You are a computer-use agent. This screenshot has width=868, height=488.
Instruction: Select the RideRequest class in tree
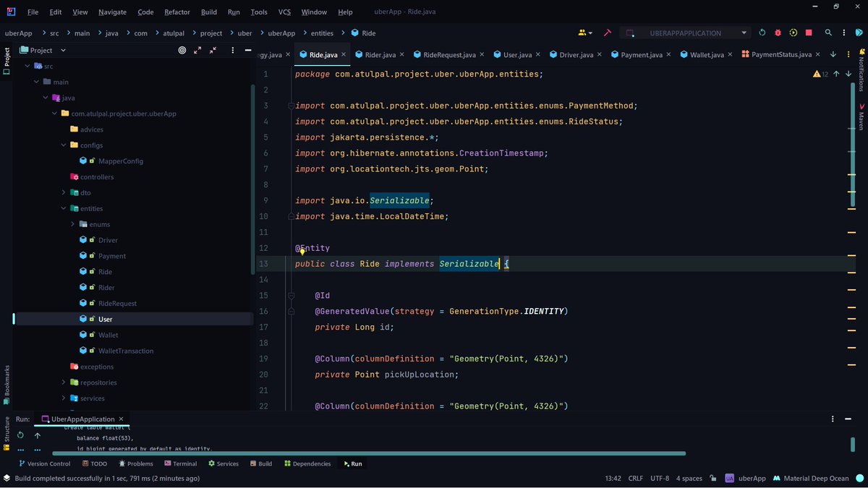click(117, 304)
